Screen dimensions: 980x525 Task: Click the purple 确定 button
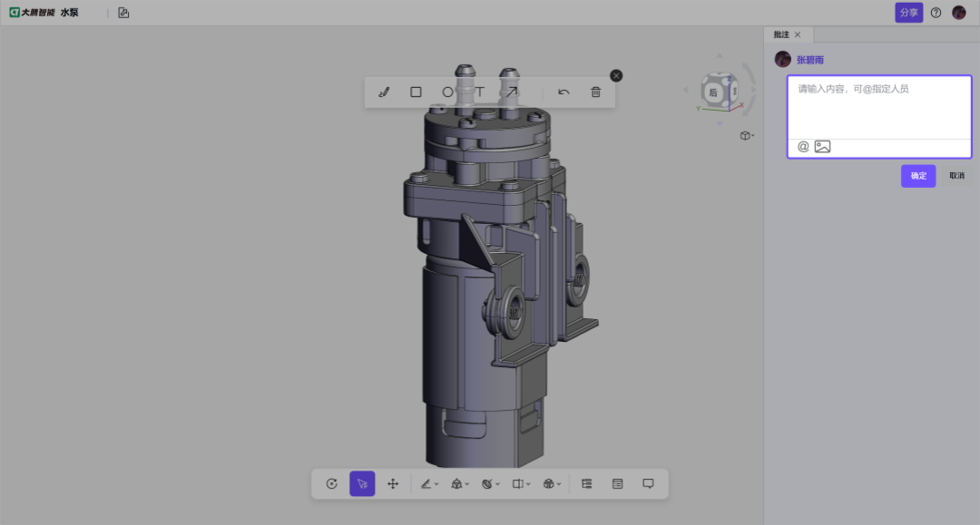point(918,175)
